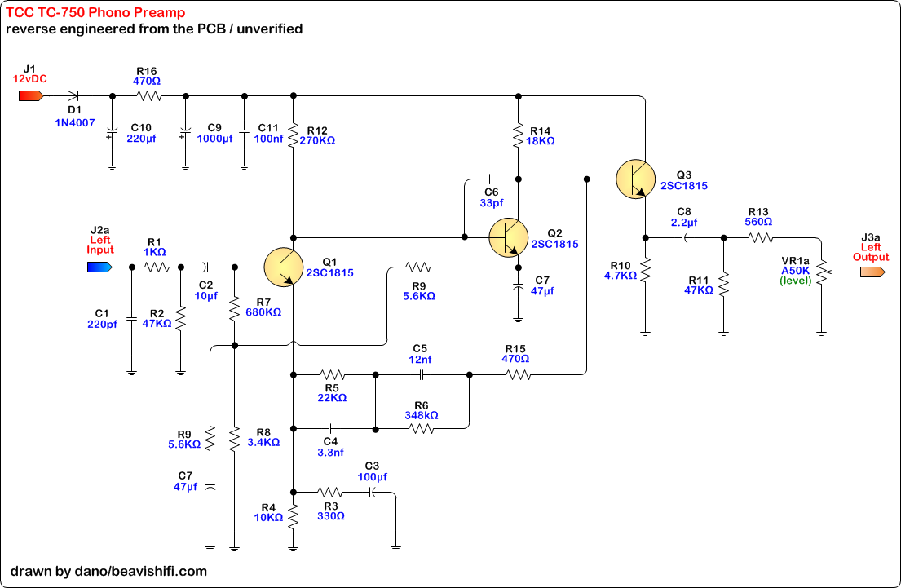The image size is (901, 588).
Task: Select the orange J3a Left Output connector
Action: pyautogui.click(x=872, y=272)
